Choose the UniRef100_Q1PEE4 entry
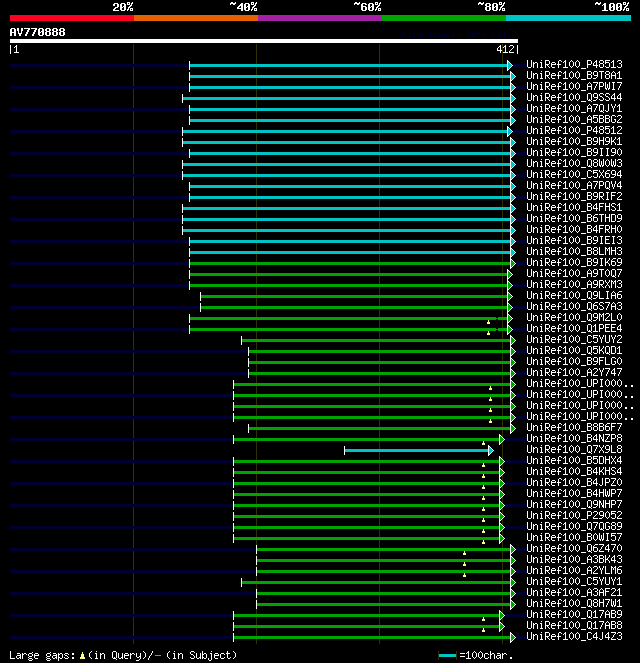The width and height of the screenshot is (640, 663). click(574, 328)
